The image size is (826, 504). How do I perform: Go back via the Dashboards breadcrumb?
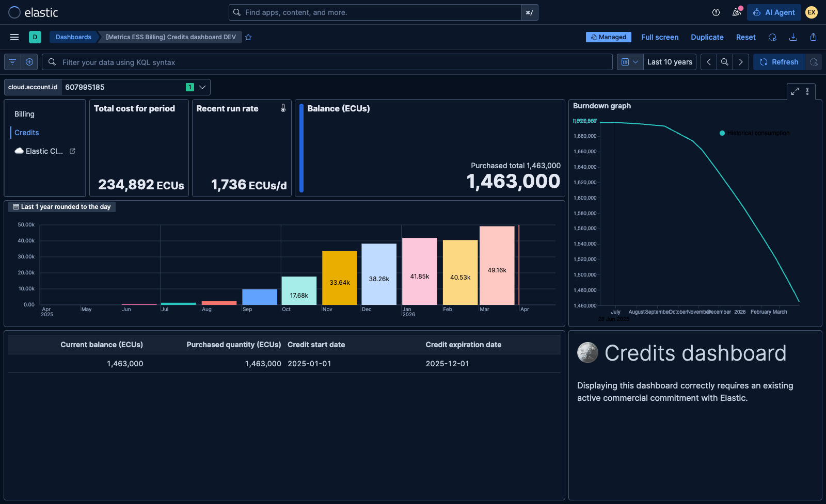point(73,37)
